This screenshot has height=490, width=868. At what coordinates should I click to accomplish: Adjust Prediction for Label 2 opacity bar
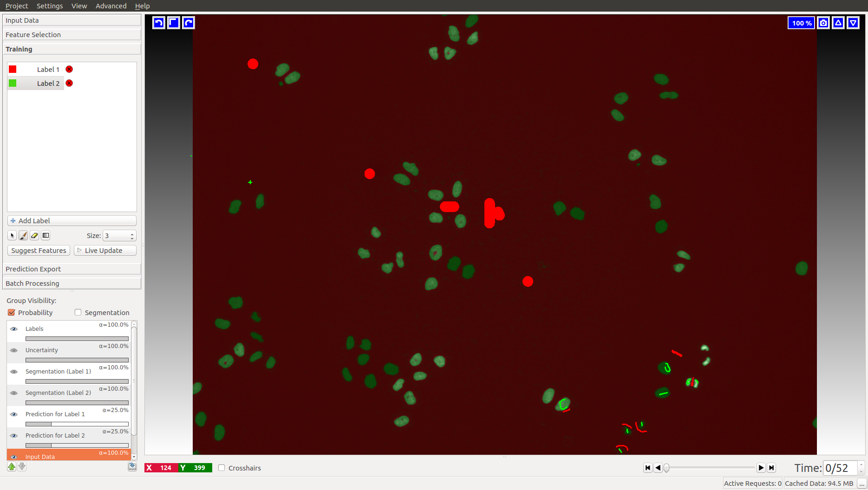tap(77, 445)
